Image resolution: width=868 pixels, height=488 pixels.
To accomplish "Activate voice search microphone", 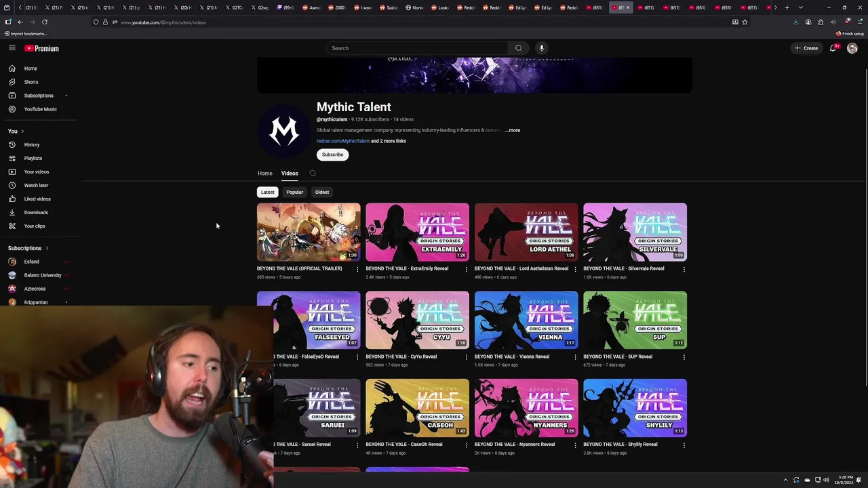I will tap(541, 48).
